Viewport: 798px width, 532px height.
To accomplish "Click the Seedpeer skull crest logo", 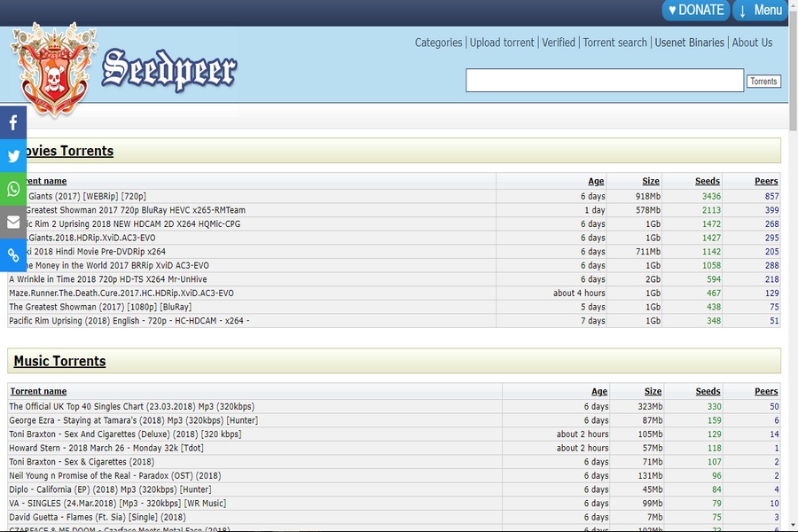I will tap(54, 69).
